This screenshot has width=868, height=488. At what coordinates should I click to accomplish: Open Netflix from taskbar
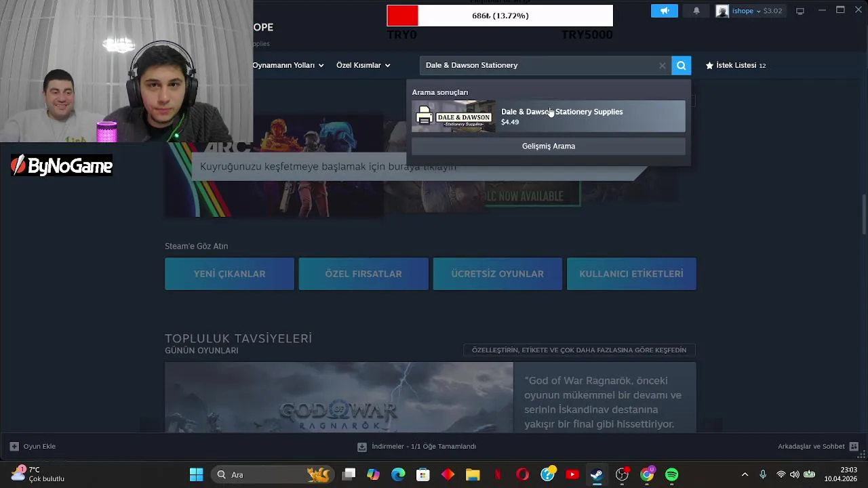[498, 474]
